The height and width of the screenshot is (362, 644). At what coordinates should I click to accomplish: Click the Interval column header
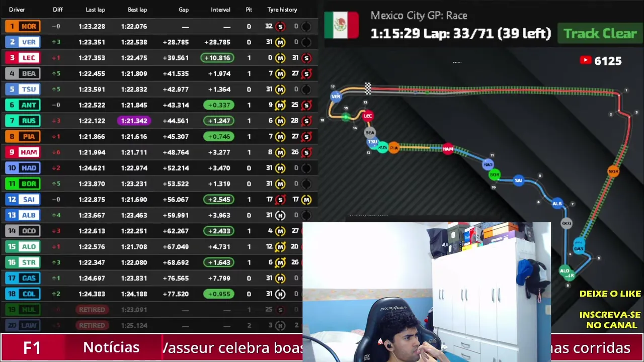[x=220, y=10]
